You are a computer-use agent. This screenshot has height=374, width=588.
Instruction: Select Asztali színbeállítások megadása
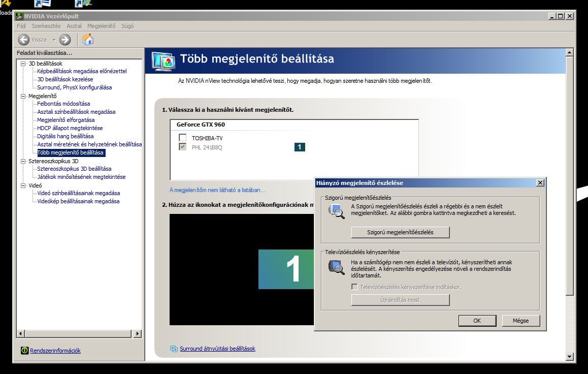(76, 112)
